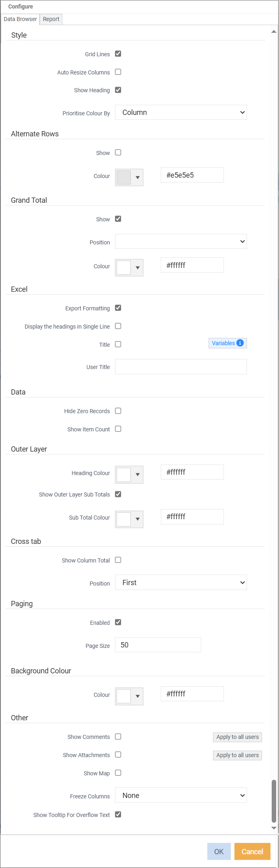
Task: Disable Grid Lines
Action: pos(118,54)
